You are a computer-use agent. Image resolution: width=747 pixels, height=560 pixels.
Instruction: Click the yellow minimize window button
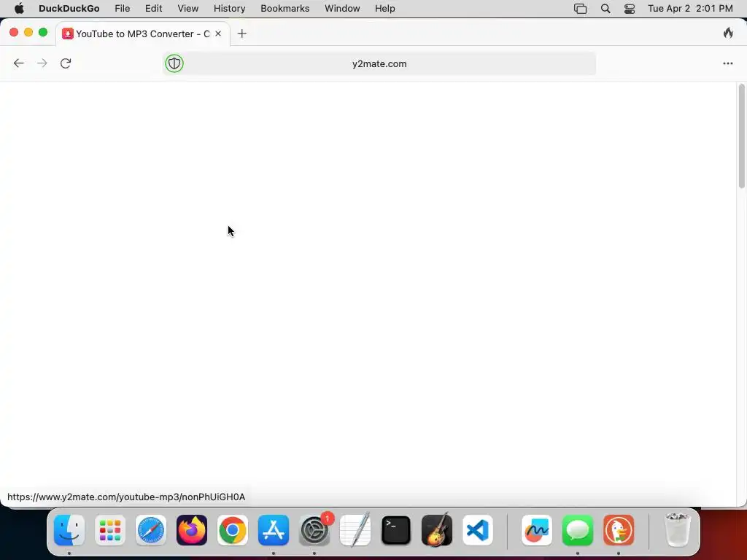click(x=28, y=32)
